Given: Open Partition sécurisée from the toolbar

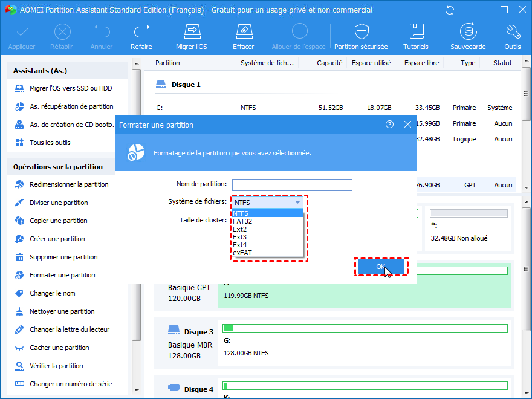Looking at the screenshot, I should 361,37.
